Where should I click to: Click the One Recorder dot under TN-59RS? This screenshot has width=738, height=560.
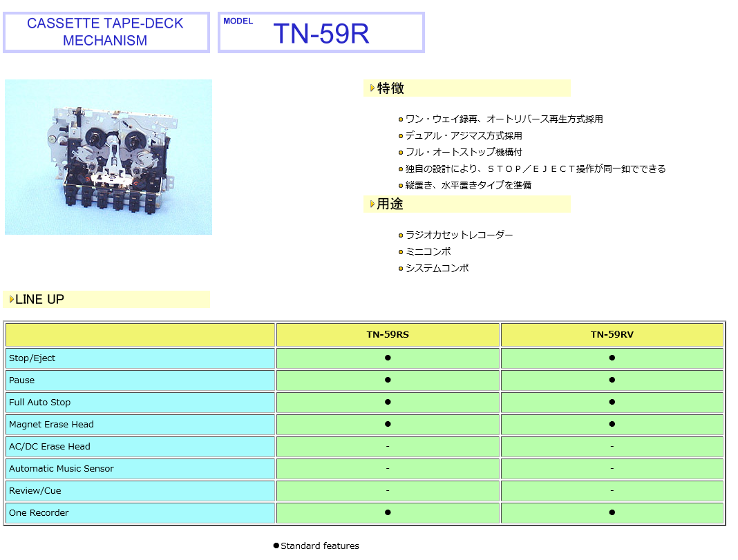tap(388, 512)
